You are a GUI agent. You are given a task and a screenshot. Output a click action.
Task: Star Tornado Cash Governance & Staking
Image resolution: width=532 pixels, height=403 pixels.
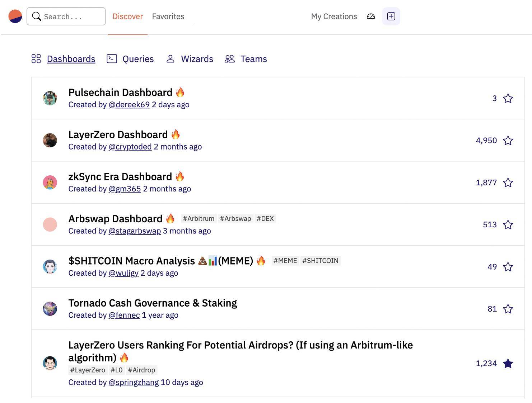tap(508, 309)
